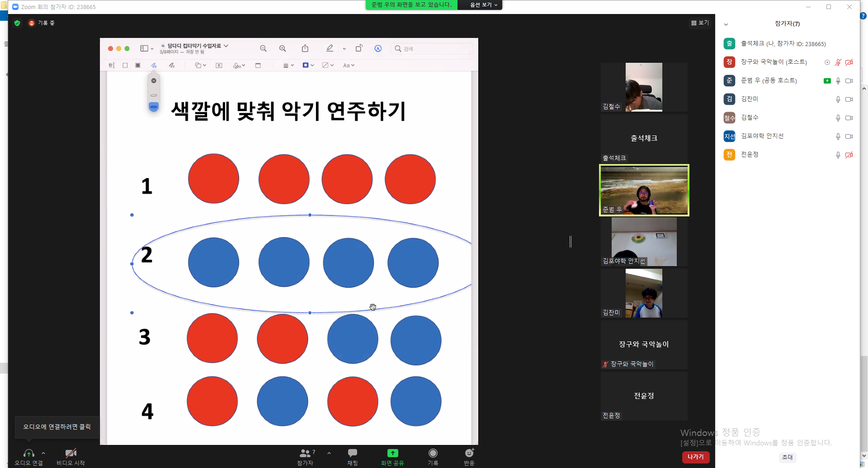This screenshot has height=468, width=868.
Task: Select 김찬미's video thumbnail
Action: click(644, 293)
